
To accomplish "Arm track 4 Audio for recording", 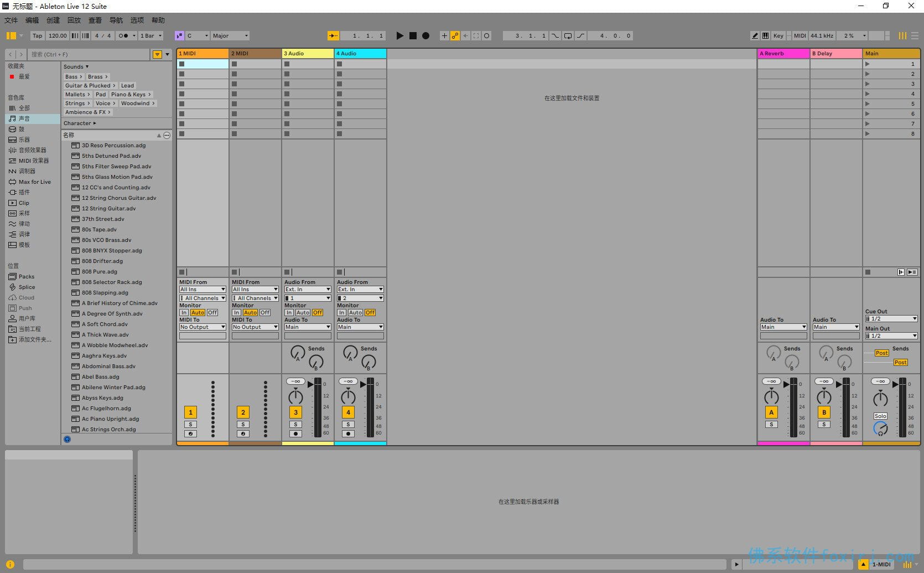I will [x=348, y=433].
